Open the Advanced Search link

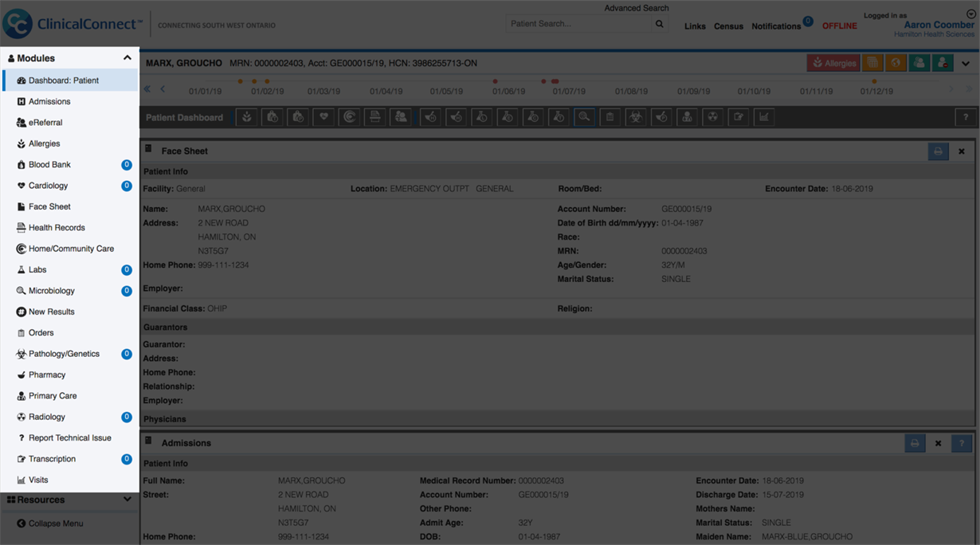pos(637,8)
